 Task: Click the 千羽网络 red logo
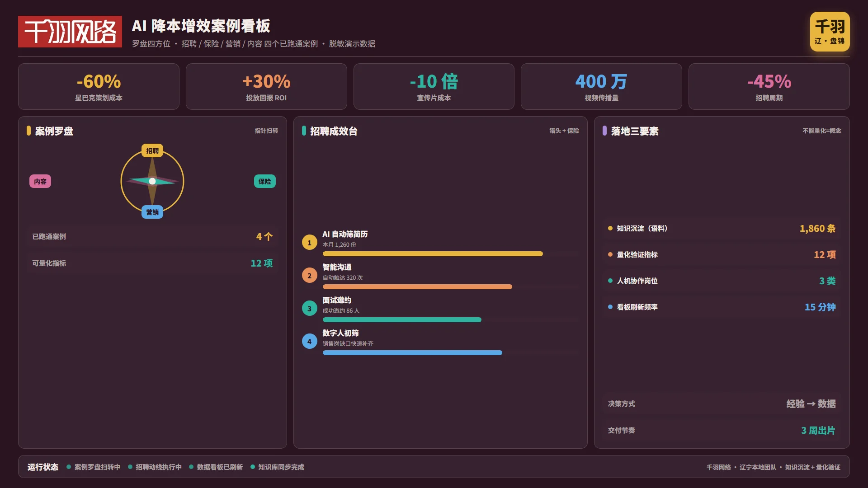[70, 32]
